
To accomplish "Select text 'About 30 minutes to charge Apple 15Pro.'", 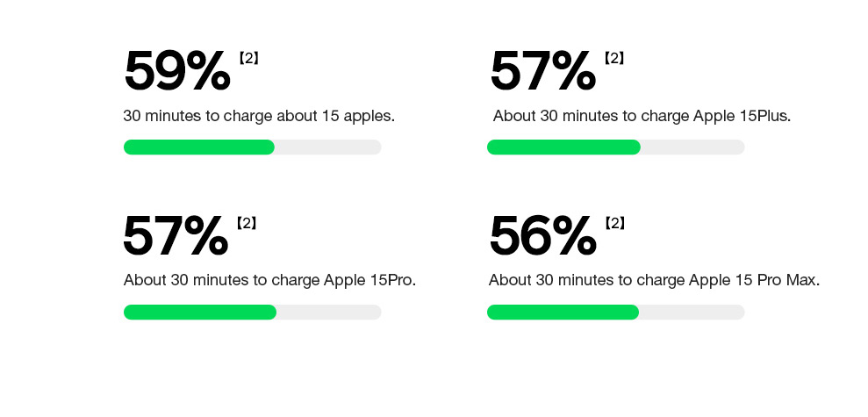I will click(x=269, y=281).
